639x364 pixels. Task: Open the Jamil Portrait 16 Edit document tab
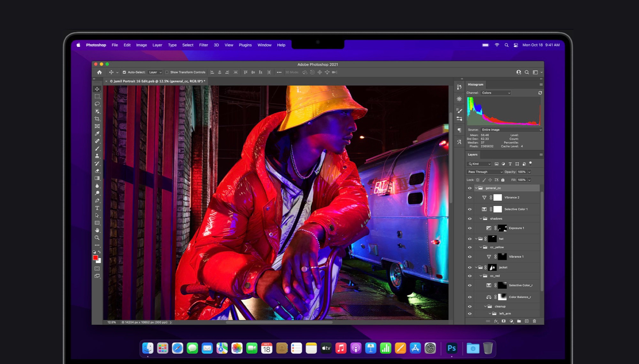coord(158,81)
